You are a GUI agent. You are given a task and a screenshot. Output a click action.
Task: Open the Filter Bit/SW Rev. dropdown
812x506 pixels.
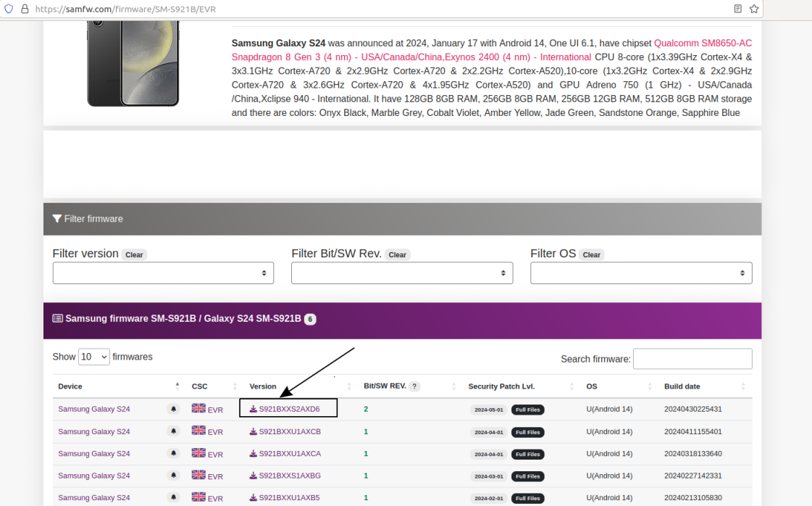tap(402, 273)
